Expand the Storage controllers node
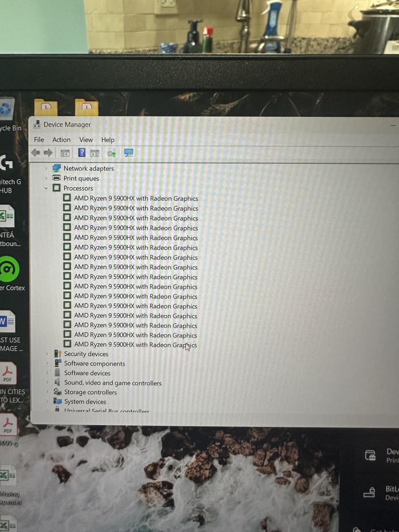This screenshot has height=532, width=399. [47, 392]
